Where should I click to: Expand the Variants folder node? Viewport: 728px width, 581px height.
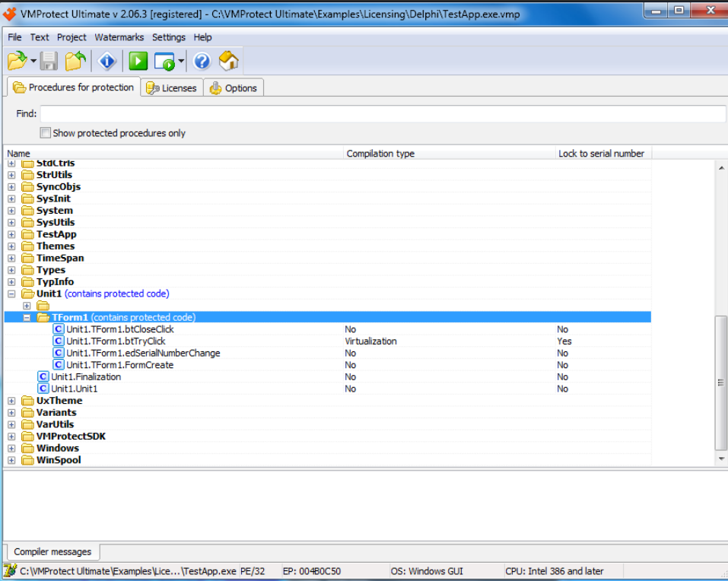tap(11, 412)
